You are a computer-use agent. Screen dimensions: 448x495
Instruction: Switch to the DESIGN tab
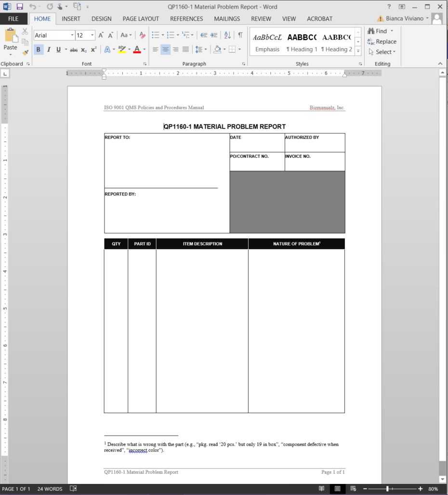click(x=102, y=19)
